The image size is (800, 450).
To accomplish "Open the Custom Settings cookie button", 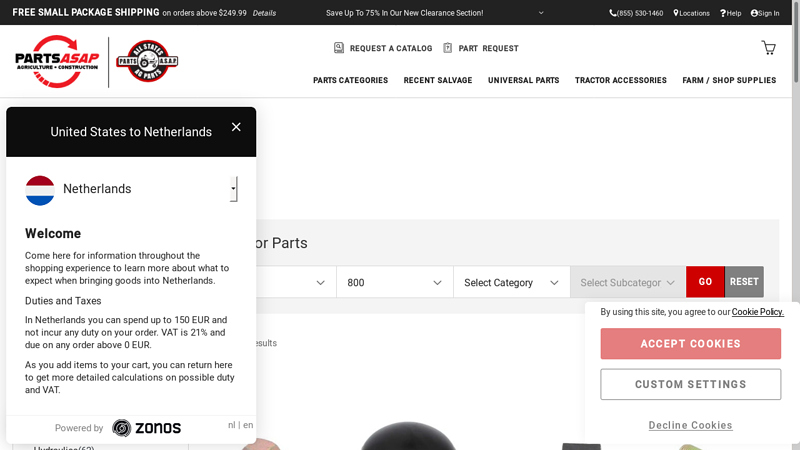I will (x=690, y=384).
